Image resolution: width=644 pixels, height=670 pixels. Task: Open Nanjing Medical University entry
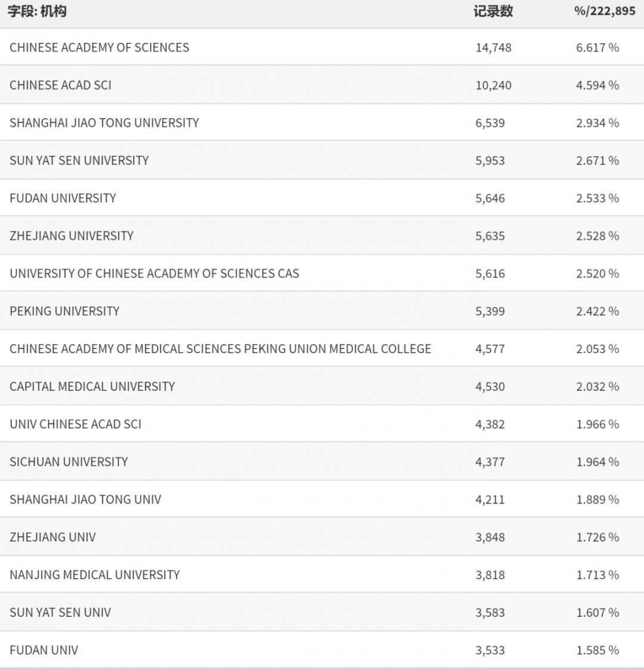(94, 575)
